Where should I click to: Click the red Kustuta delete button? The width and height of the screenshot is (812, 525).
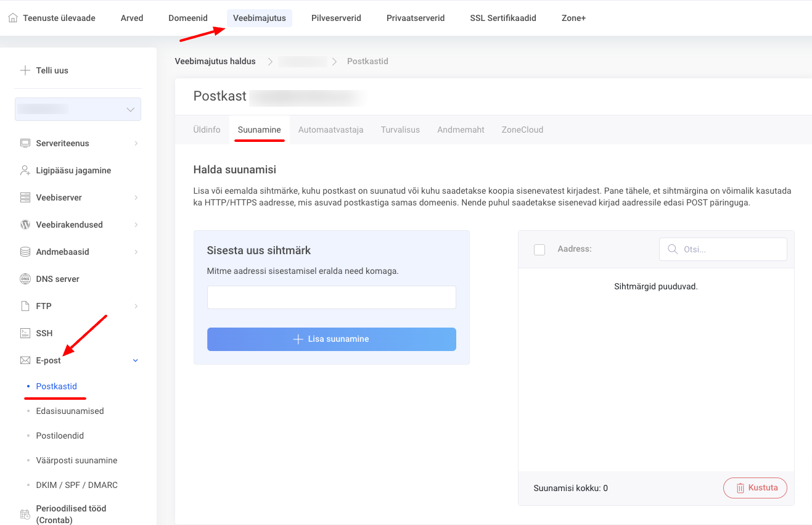click(x=755, y=488)
